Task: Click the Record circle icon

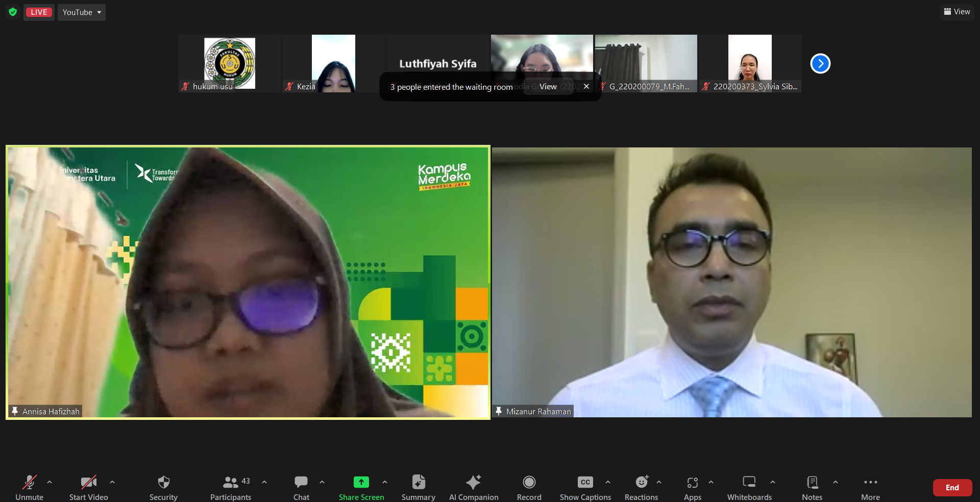Action: point(529,482)
